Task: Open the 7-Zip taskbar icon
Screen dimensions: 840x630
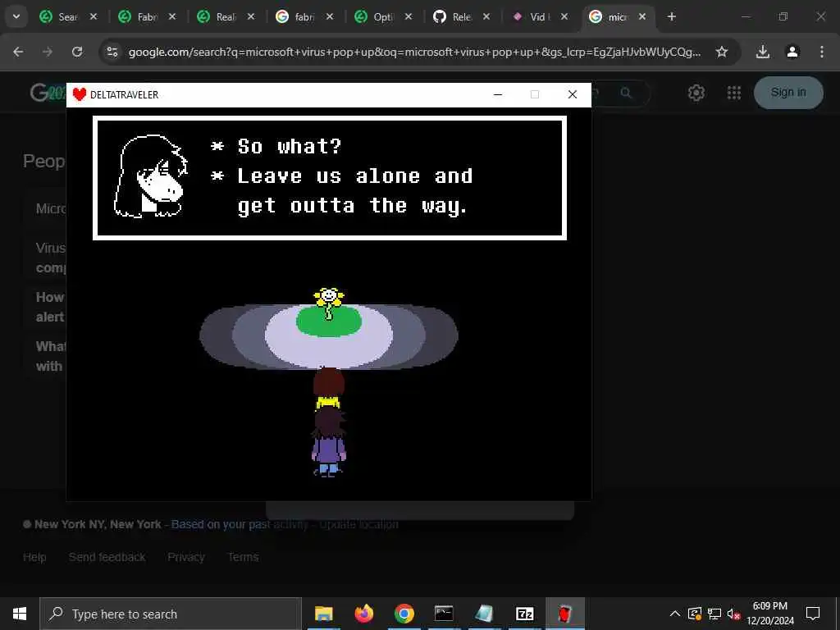Action: [x=524, y=614]
